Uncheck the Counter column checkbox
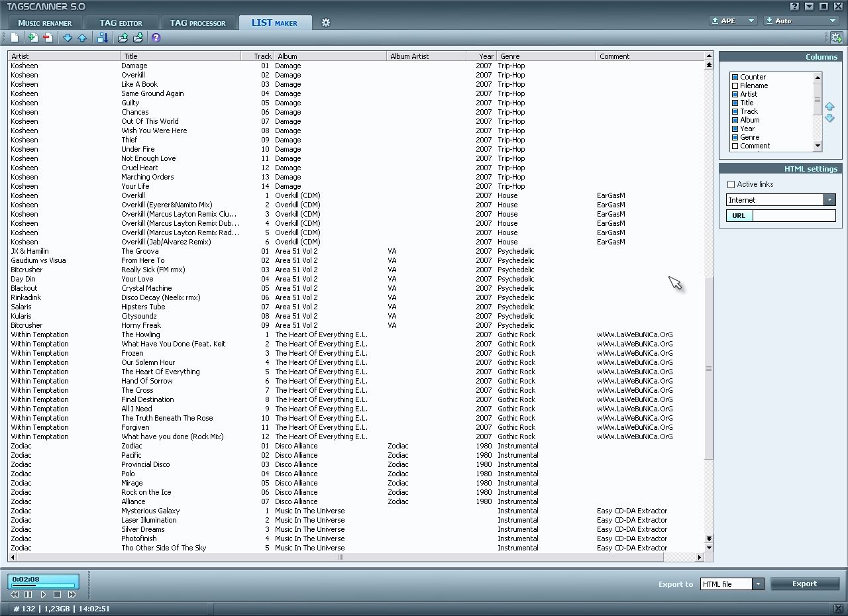848x616 pixels. [x=735, y=77]
